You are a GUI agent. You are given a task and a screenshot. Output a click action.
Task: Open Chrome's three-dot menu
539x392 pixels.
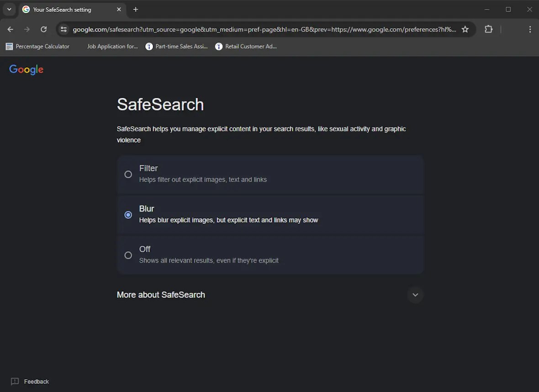point(530,29)
